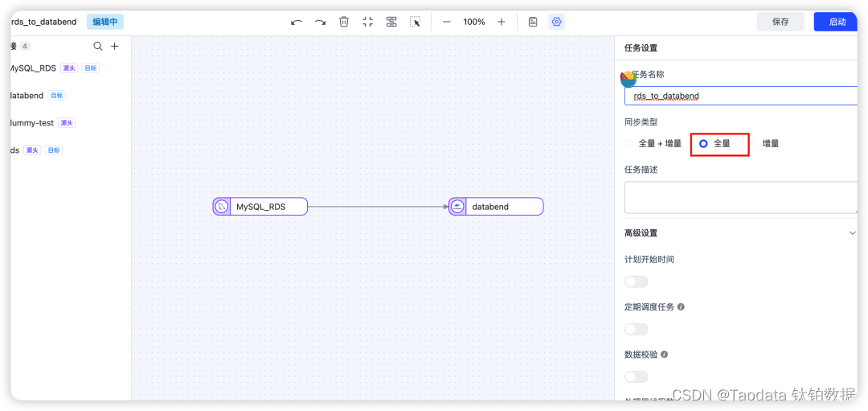Auto-layout the nodes icon
The width and height of the screenshot is (868, 411).
pyautogui.click(x=391, y=22)
